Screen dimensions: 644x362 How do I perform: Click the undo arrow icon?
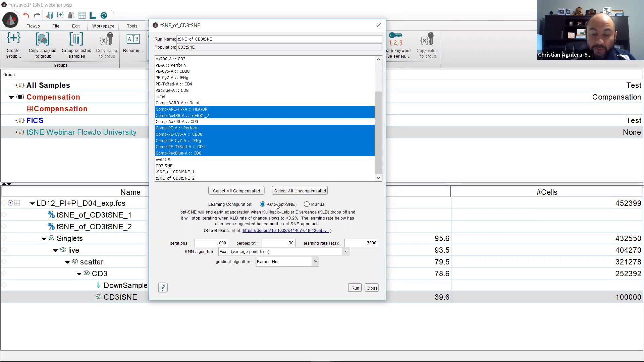[x=26, y=15]
